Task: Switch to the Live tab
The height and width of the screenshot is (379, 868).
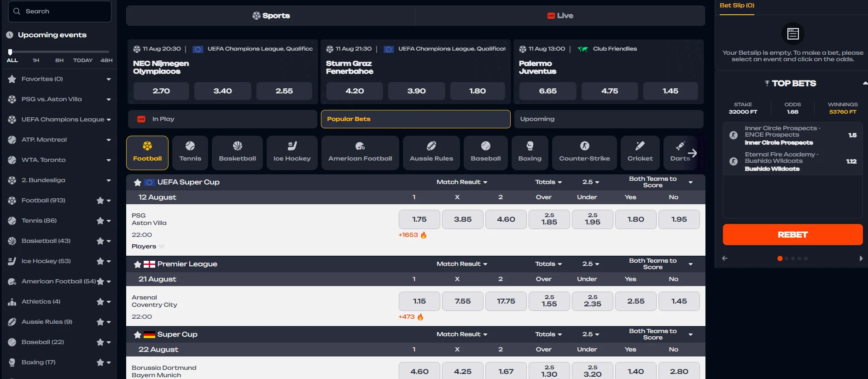Action: [560, 16]
